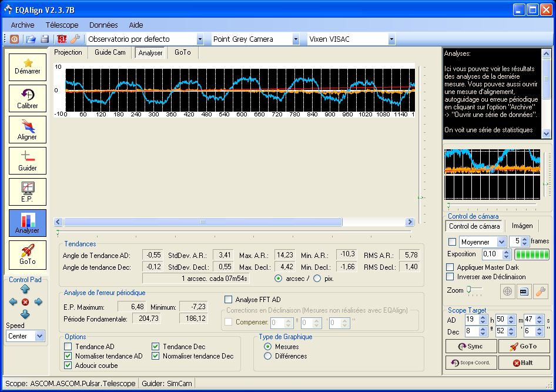Open the E.P. sidebar tool

click(27, 192)
